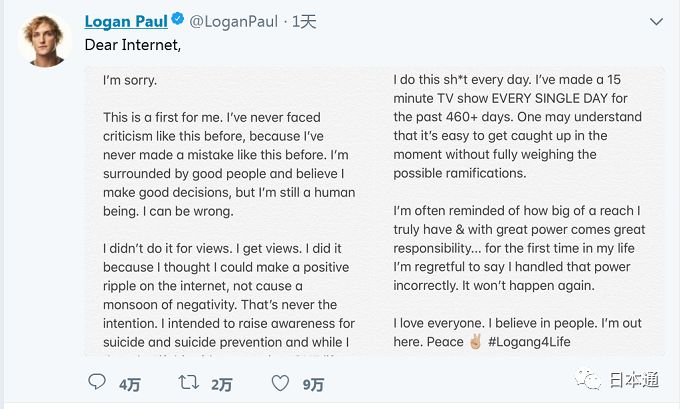Open the right apology image about the TV show

click(x=521, y=210)
